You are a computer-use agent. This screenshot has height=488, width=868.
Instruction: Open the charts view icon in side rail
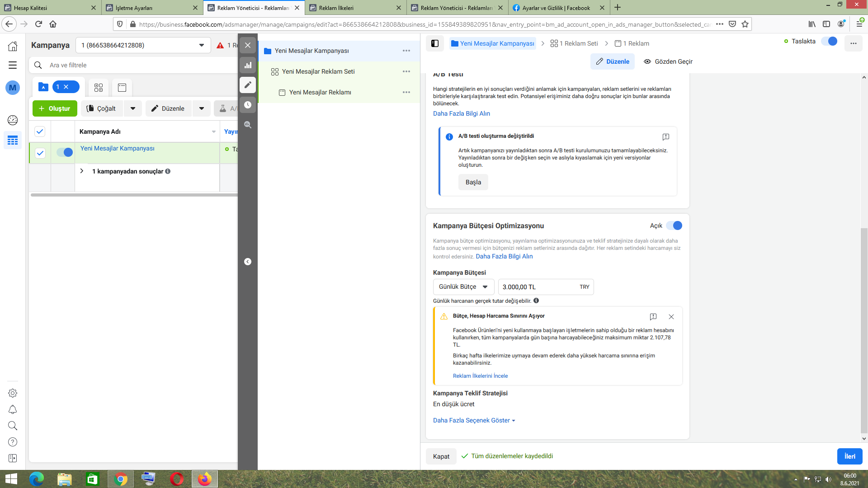tap(248, 65)
